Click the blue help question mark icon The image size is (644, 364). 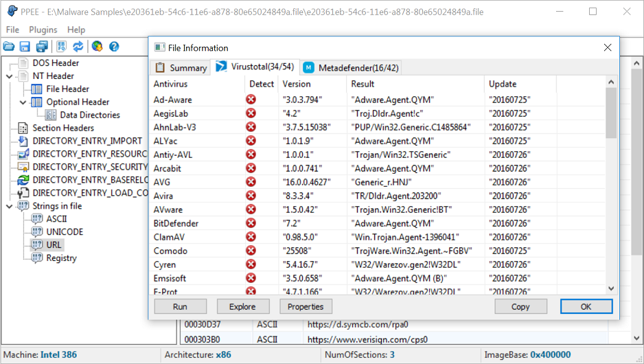pos(114,47)
